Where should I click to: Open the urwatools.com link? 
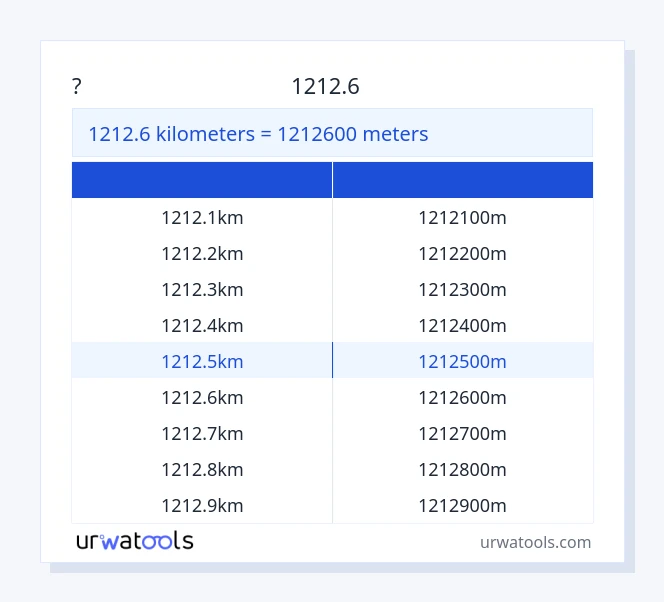[535, 542]
